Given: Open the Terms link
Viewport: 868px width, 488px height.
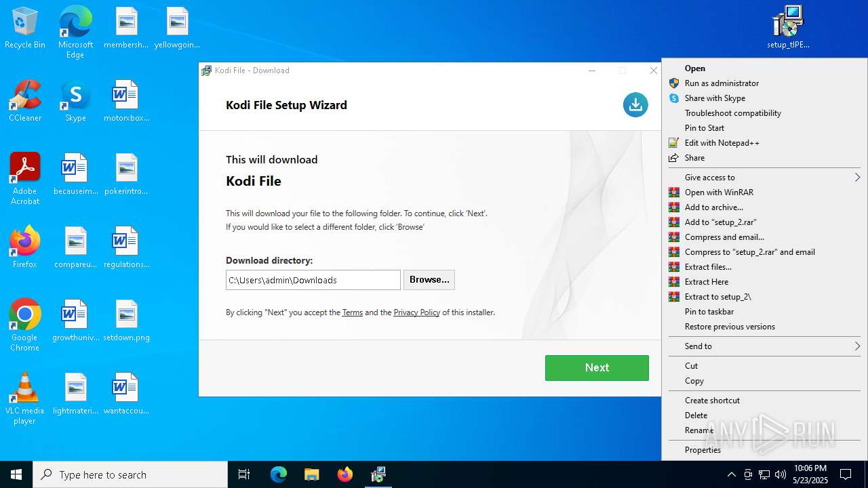Looking at the screenshot, I should point(353,312).
